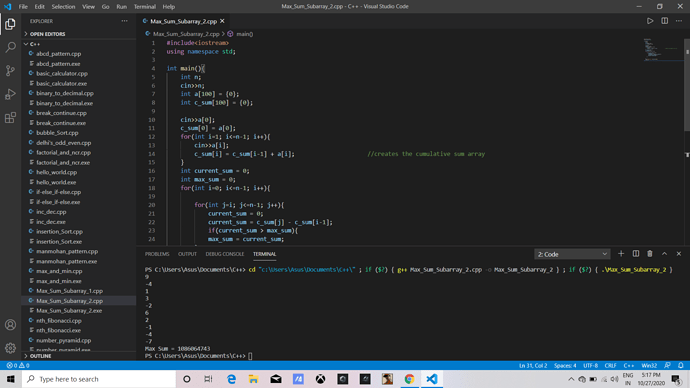Open the Explorer view in activity bar

click(x=10, y=24)
